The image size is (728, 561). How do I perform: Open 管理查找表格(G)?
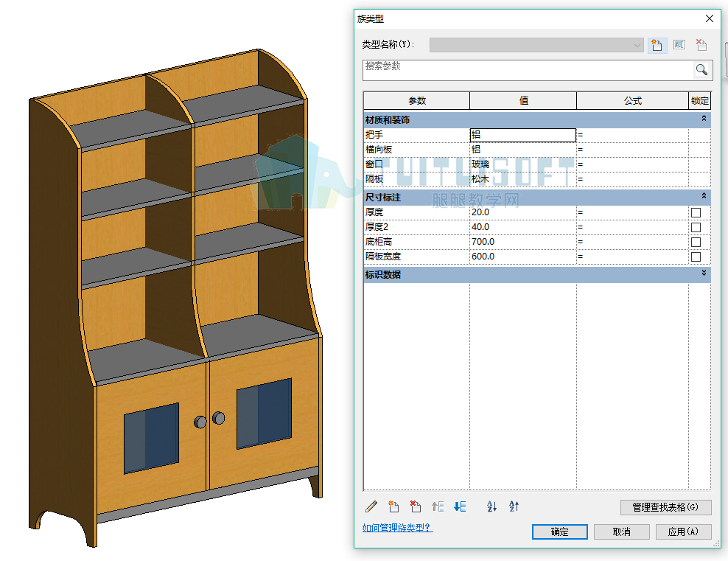click(x=666, y=507)
